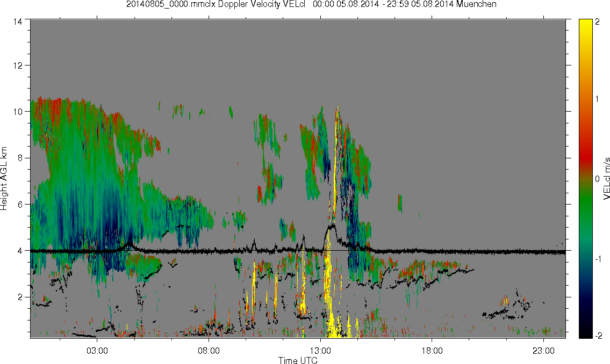Click the 03:00 time tick label

(97, 351)
